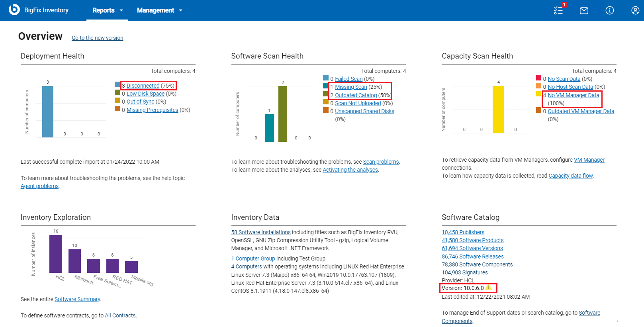Viewport: 644px width, 327px height.
Task: Open the user profile icon
Action: (635, 10)
